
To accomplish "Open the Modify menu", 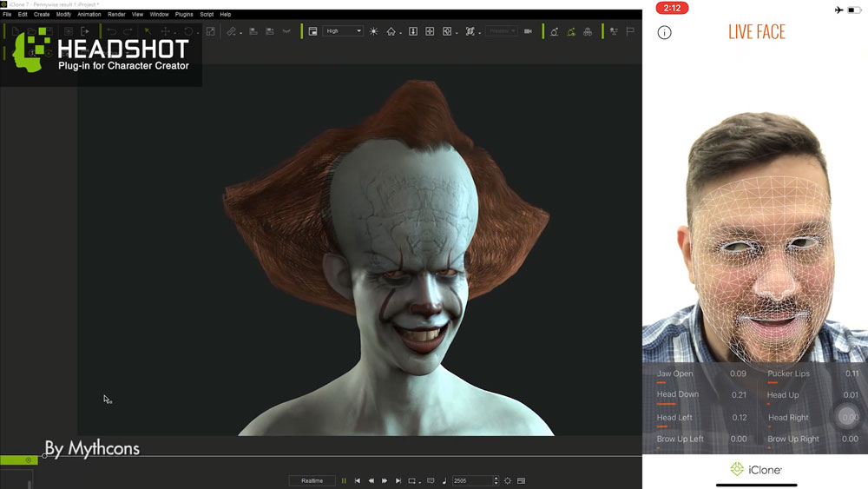I will tap(63, 15).
